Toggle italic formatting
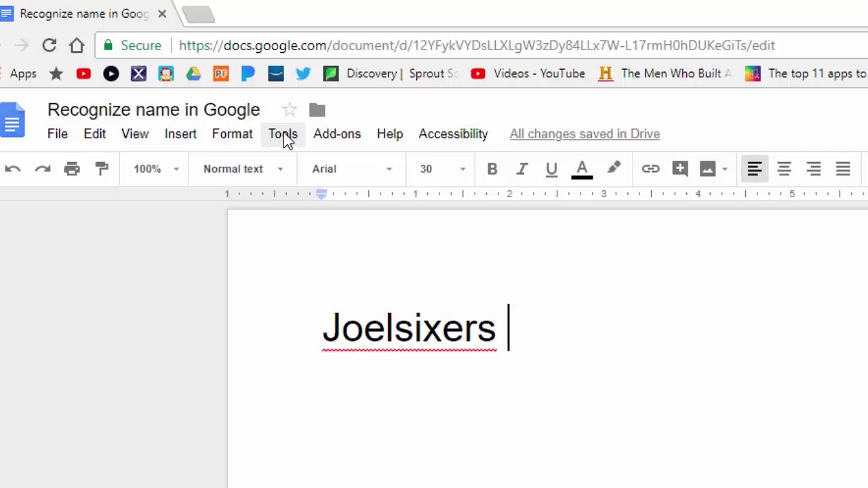 [521, 169]
